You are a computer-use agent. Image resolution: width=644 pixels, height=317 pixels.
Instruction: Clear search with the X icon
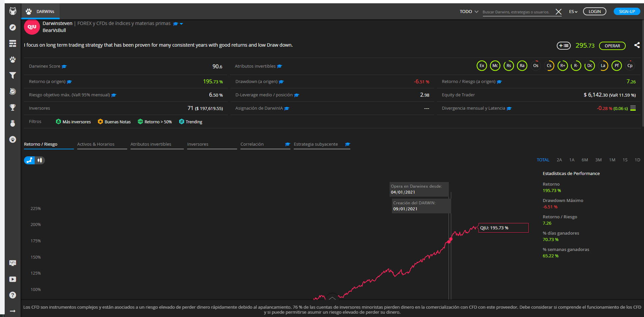(x=558, y=12)
